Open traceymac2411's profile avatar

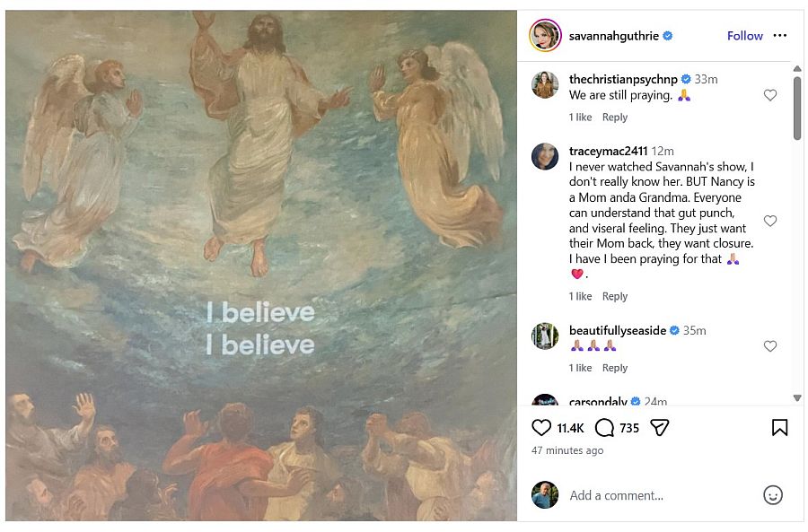545,157
